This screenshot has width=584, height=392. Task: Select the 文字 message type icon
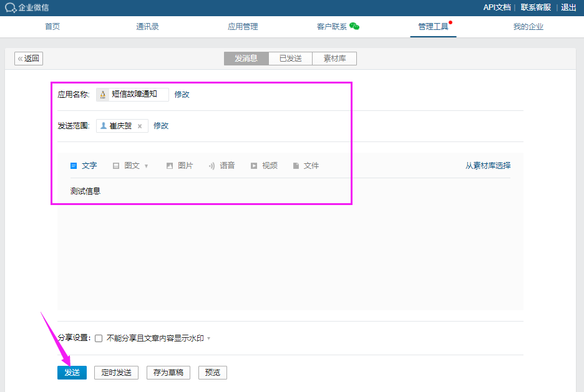point(74,166)
